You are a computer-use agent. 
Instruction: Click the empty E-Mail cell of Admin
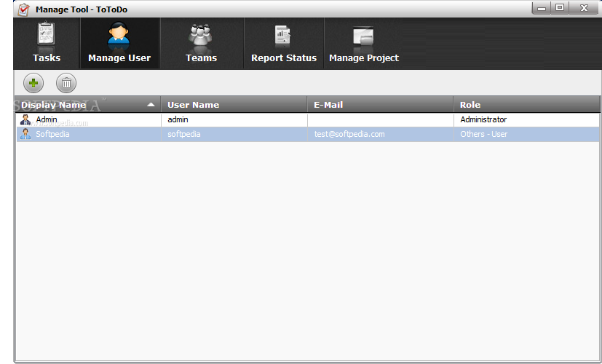pyautogui.click(x=381, y=120)
